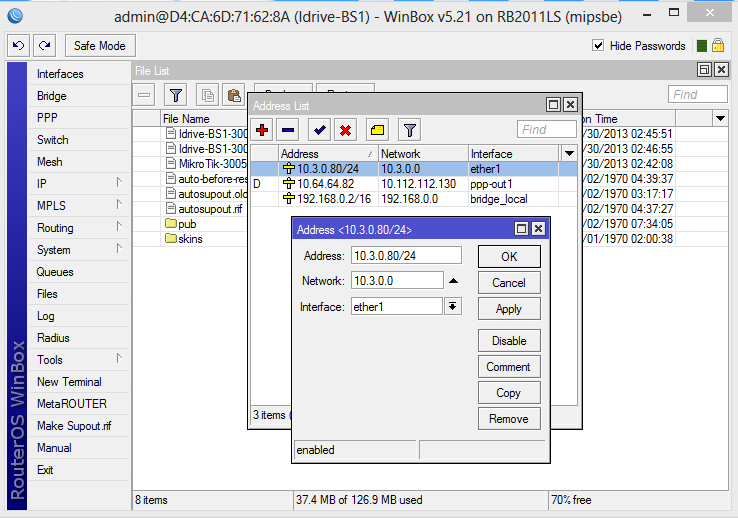This screenshot has height=518, width=738.
Task: Click the File List paste icon
Action: coord(234,96)
